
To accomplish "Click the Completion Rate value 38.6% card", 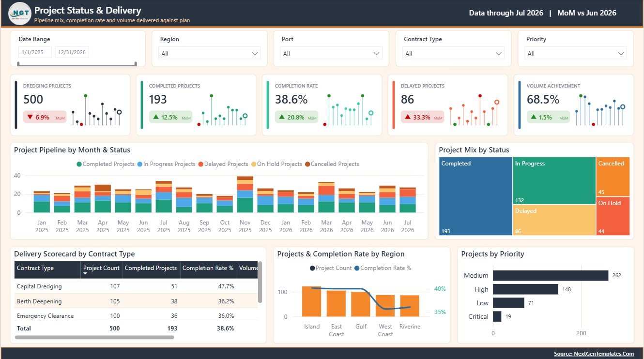I will (x=291, y=99).
